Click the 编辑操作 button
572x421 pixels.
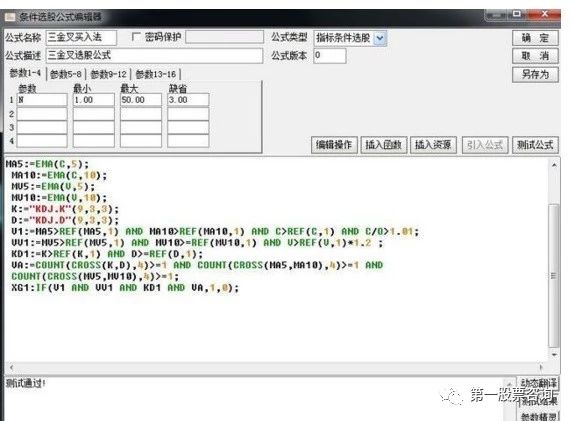point(334,145)
